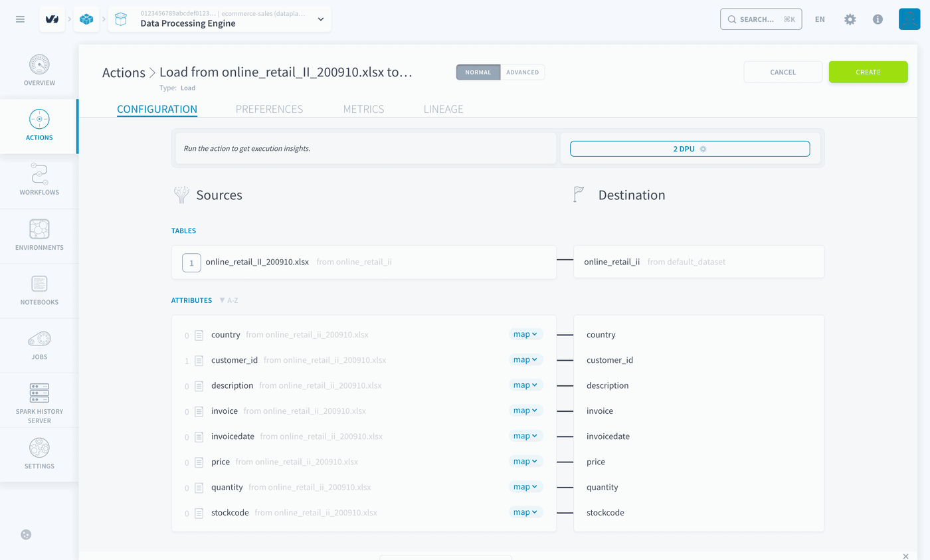Click destination attribute invoicedate
Screen dimensions: 930x560
pos(608,436)
